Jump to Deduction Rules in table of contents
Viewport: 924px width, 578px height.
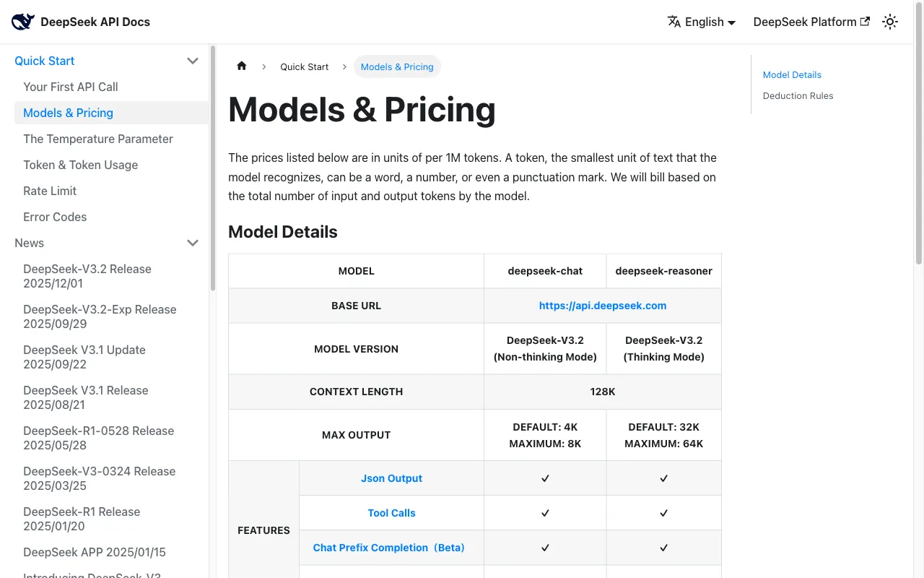798,95
